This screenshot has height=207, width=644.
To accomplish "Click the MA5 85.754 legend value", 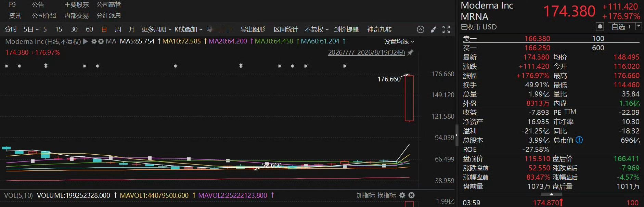I will pos(137,41).
